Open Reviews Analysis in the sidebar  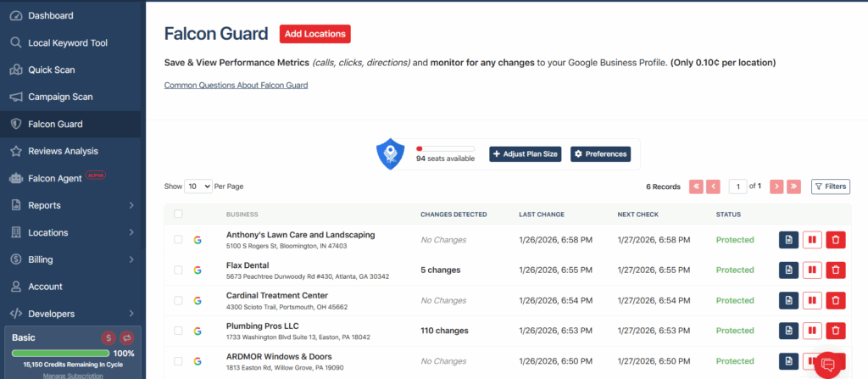(x=63, y=151)
